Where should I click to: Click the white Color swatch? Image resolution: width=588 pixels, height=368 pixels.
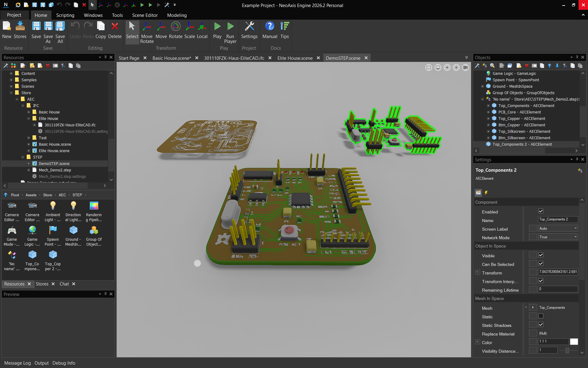point(574,342)
